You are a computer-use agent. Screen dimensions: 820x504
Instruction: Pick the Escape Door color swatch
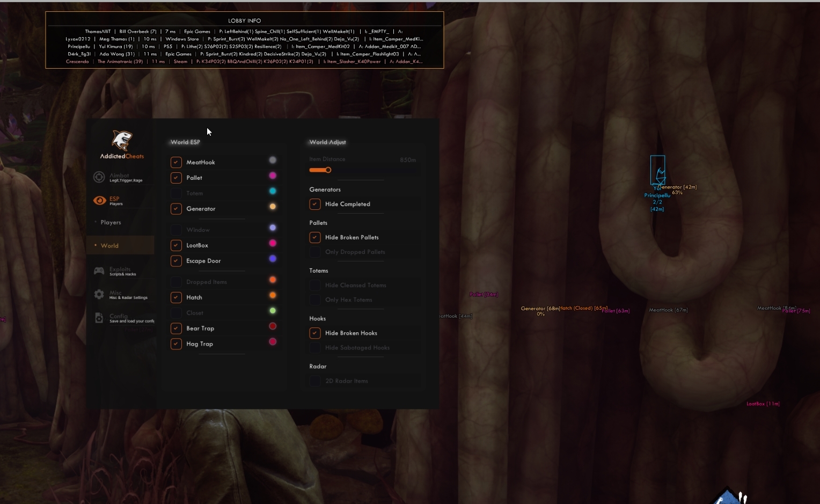[273, 259]
